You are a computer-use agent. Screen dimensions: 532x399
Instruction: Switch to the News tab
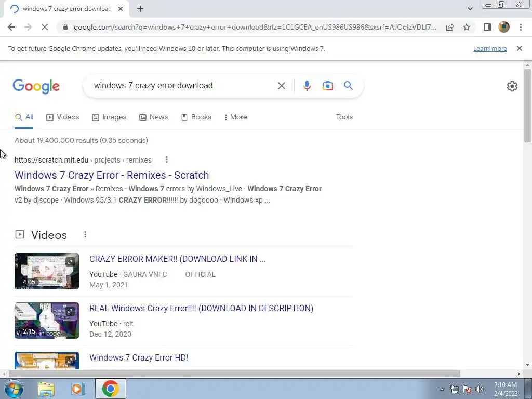[153, 117]
